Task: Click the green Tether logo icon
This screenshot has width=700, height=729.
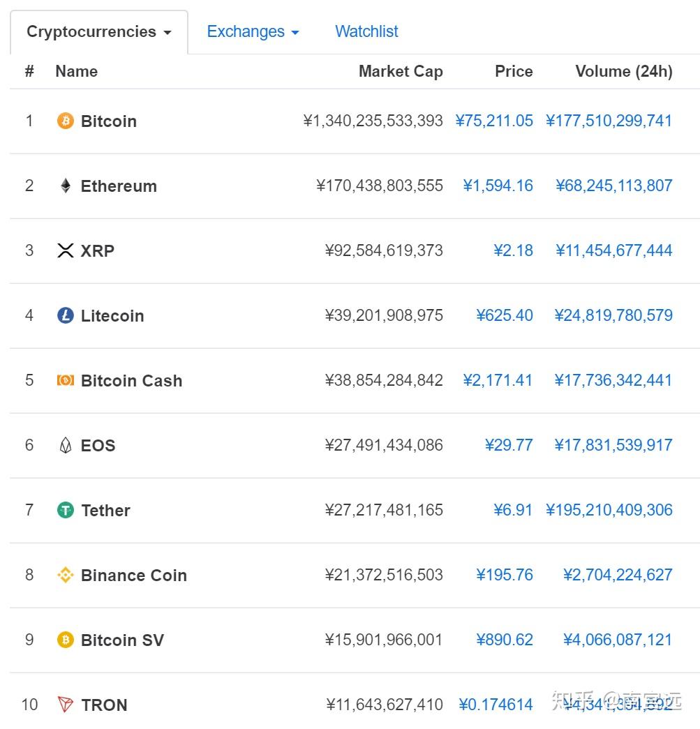Action: [65, 510]
